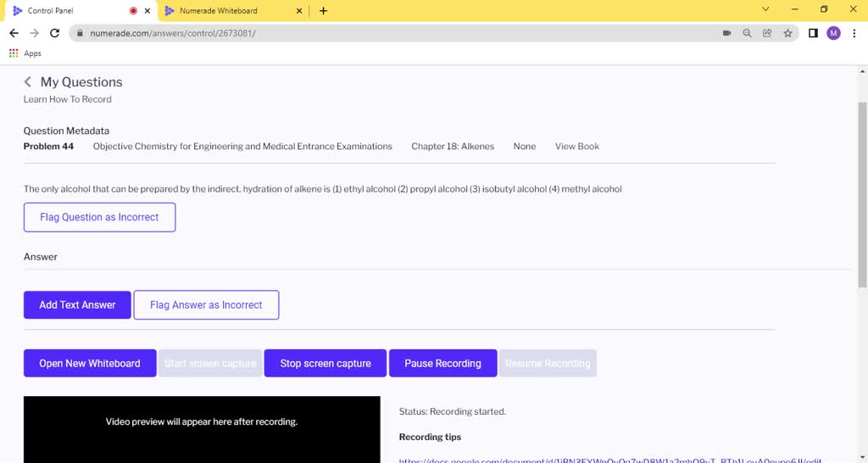The height and width of the screenshot is (463, 868).
Task: Pause Recording using the purple button
Action: point(442,363)
